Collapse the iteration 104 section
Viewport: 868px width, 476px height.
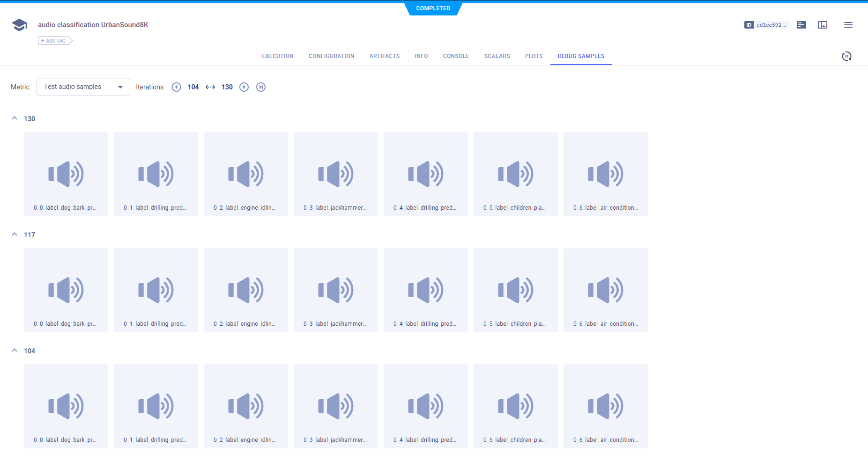pyautogui.click(x=15, y=351)
